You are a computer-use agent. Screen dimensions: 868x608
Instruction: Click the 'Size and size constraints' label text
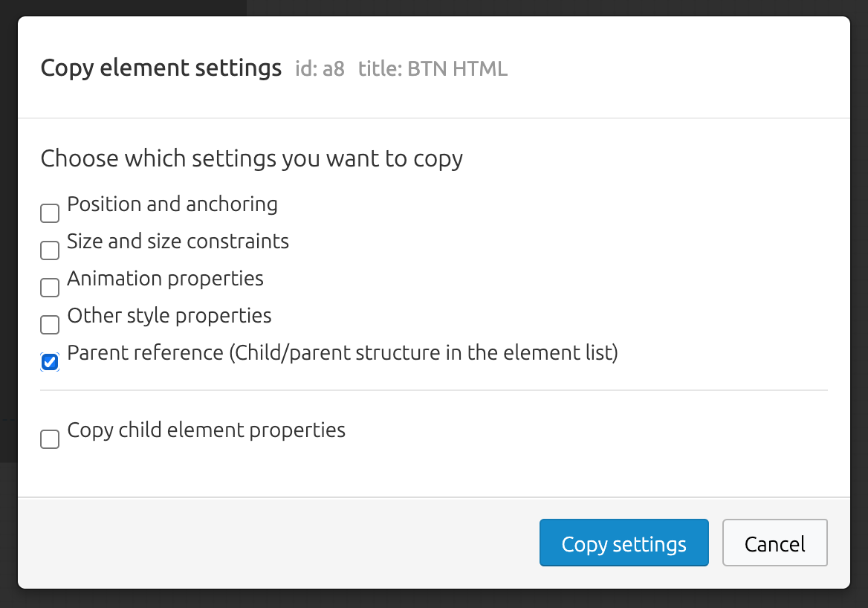(178, 242)
